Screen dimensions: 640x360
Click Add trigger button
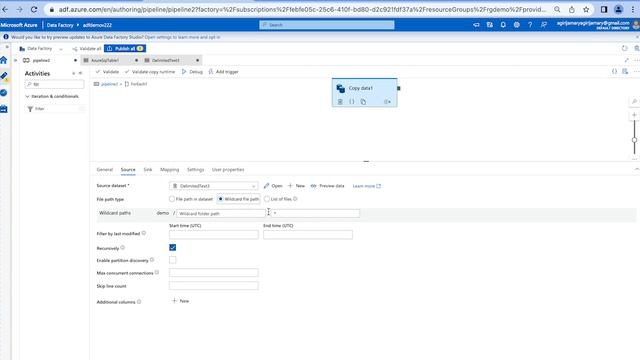click(223, 71)
